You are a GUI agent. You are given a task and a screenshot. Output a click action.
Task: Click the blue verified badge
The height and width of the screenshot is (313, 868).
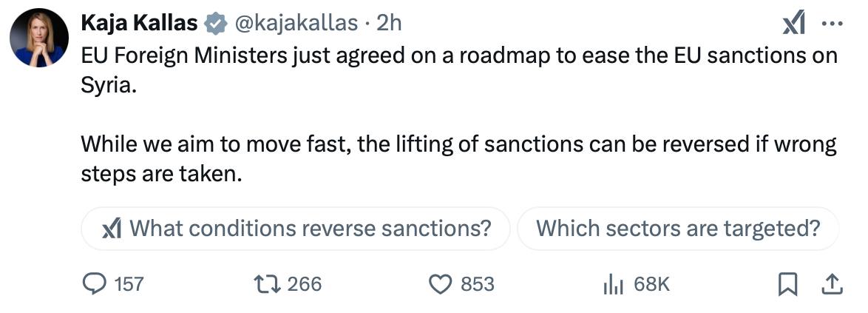(x=215, y=24)
